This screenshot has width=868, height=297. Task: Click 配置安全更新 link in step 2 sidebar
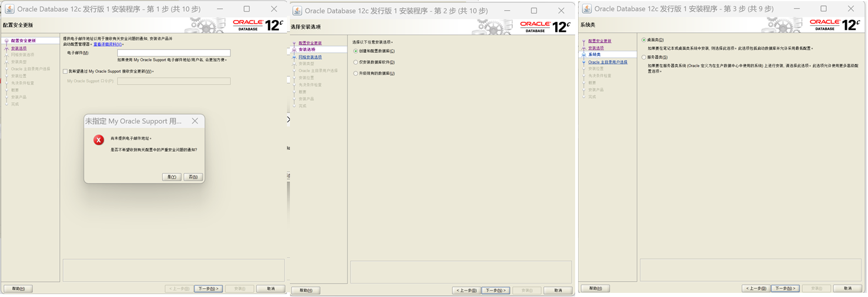point(310,43)
